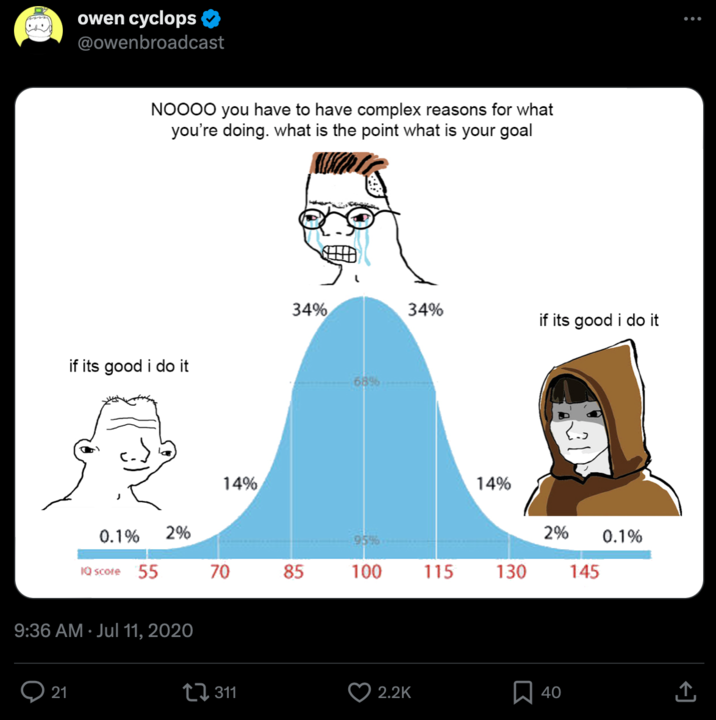Bookmark the tweet using bookmark icon
This screenshot has height=720, width=716.
522,691
